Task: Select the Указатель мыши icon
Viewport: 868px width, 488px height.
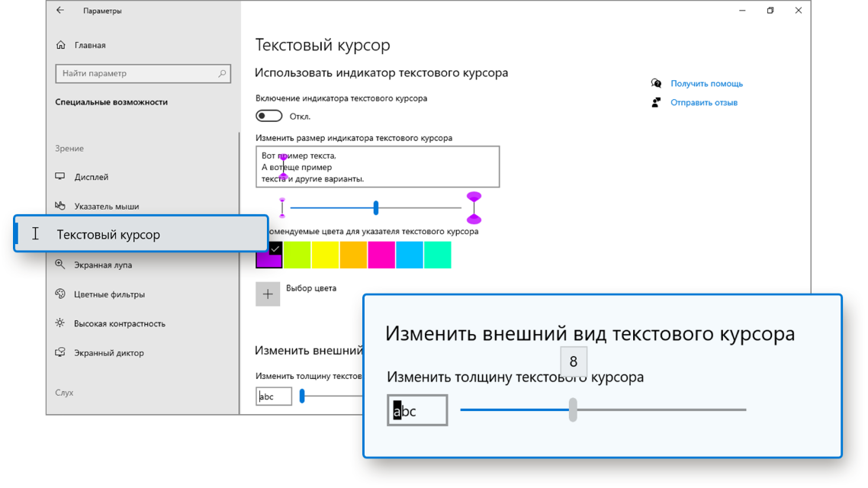Action: 60,206
